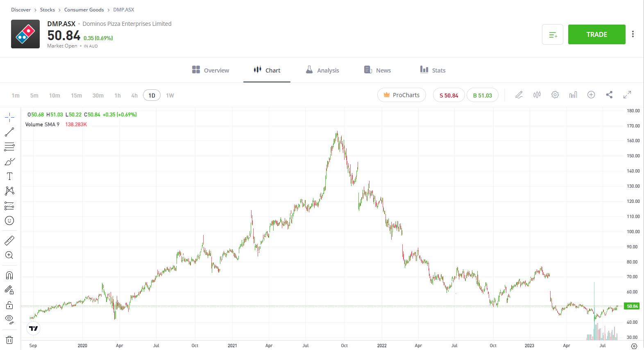The image size is (644, 350).
Task: Open the indicators menu
Action: coord(573,95)
